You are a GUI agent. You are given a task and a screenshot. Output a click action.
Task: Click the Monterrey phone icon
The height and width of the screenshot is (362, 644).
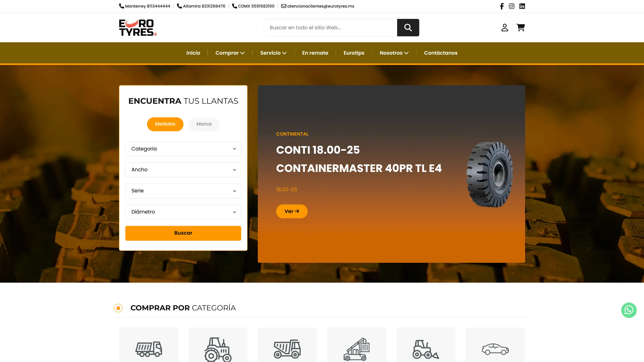pyautogui.click(x=121, y=6)
